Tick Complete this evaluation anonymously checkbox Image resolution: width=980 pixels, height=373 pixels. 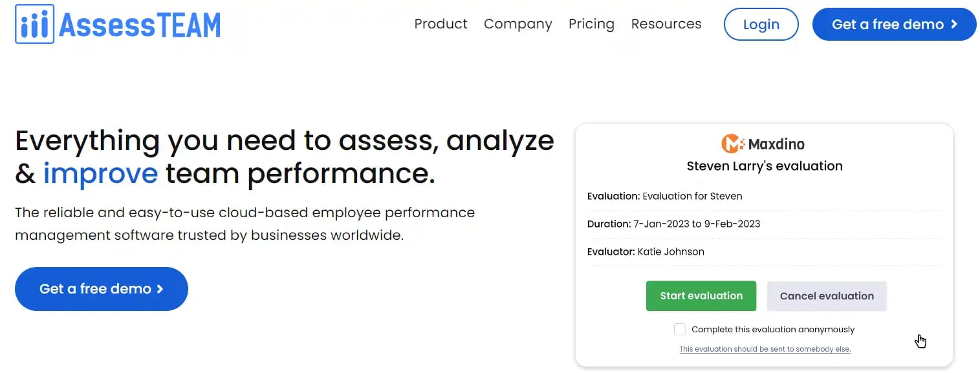tap(679, 329)
